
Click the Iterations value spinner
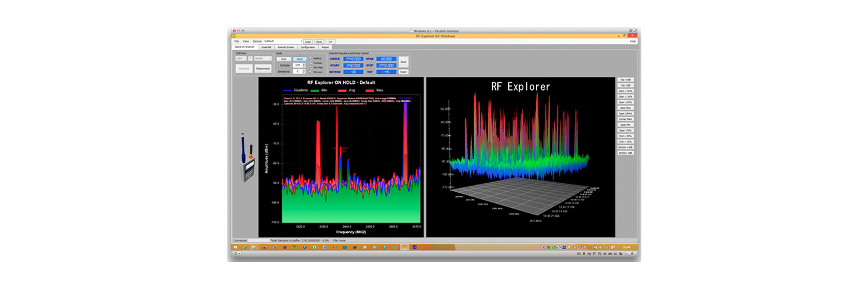(x=304, y=71)
